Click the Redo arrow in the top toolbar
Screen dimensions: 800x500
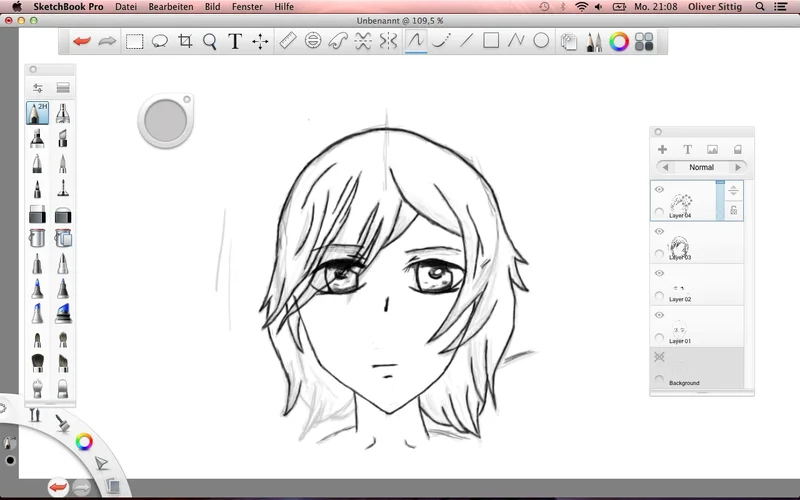(107, 41)
